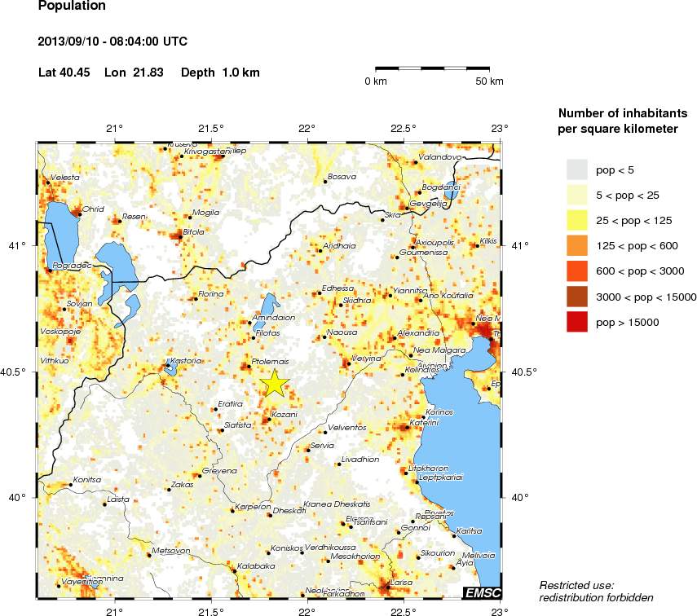Pick the '25 < pop < 125' yellow swatch

coord(577,221)
